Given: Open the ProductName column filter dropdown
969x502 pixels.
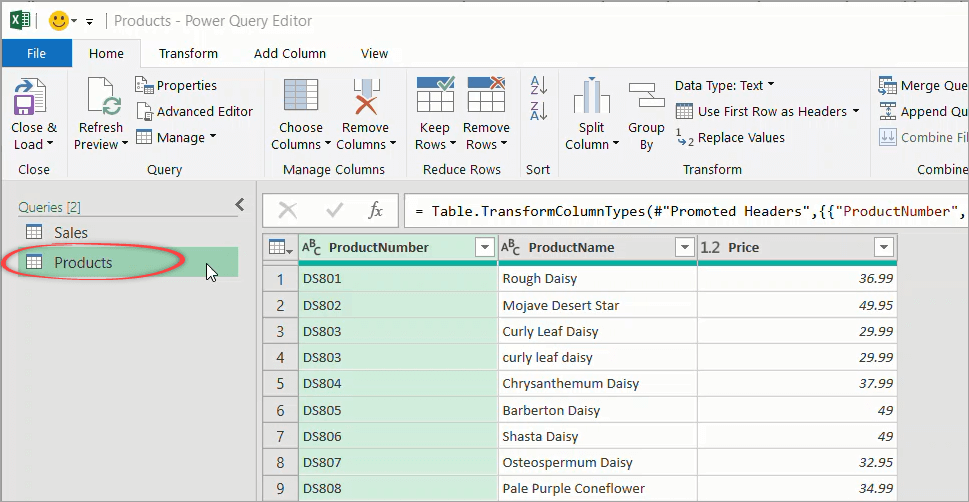Looking at the screenshot, I should pos(684,248).
